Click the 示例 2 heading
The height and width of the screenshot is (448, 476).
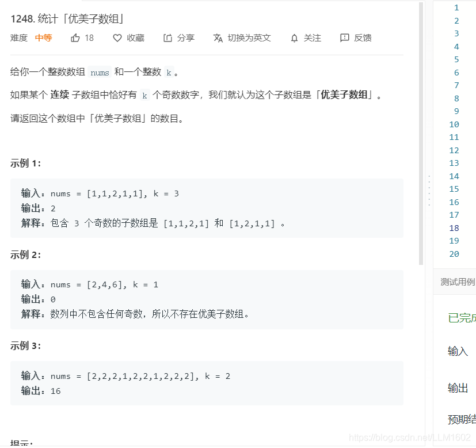click(25, 255)
